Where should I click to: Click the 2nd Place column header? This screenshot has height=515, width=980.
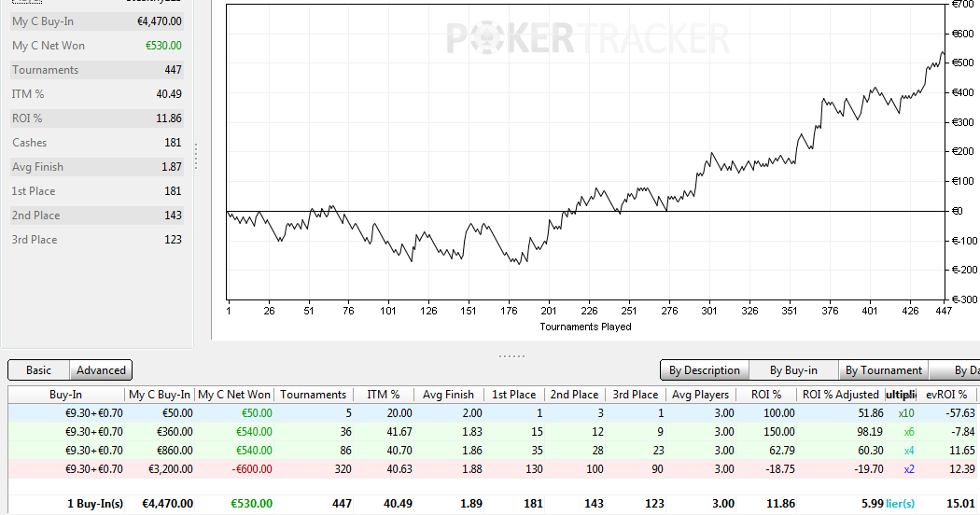[x=574, y=395]
